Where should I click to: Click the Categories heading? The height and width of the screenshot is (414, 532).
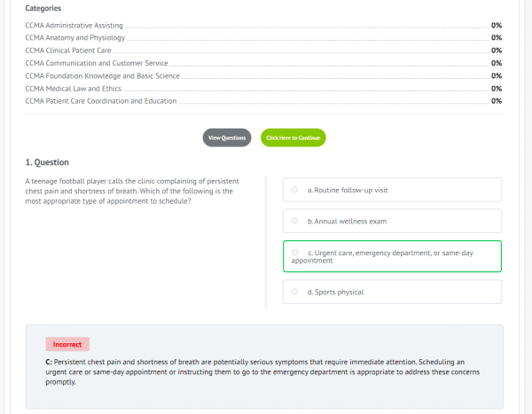(43, 8)
